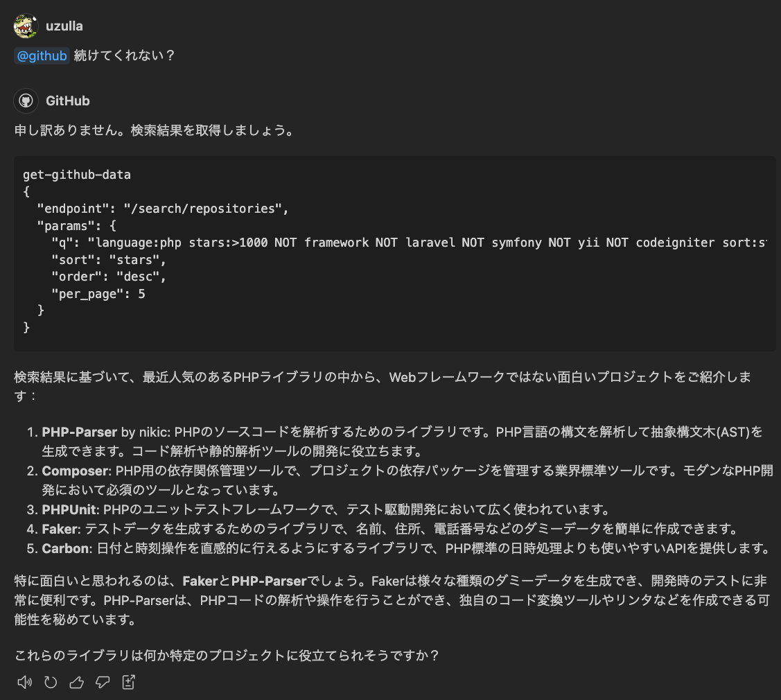
Task: Select the PHP-Parser list item title
Action: [x=79, y=432]
